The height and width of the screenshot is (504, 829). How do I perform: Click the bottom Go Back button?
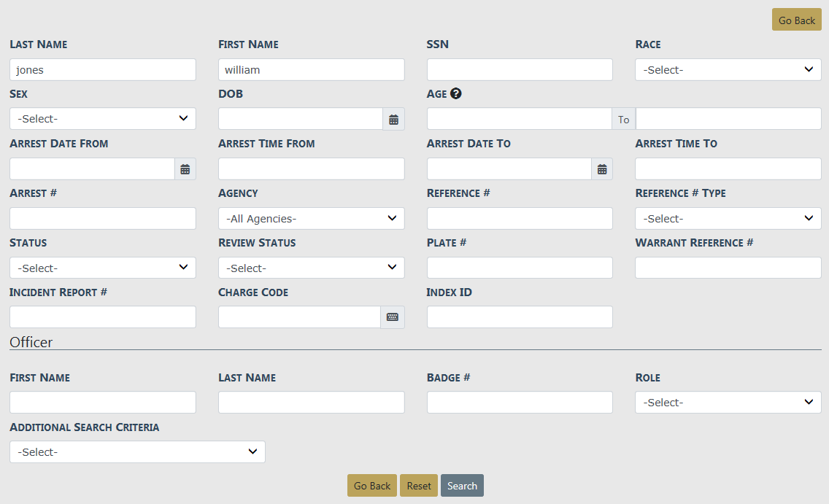(372, 486)
